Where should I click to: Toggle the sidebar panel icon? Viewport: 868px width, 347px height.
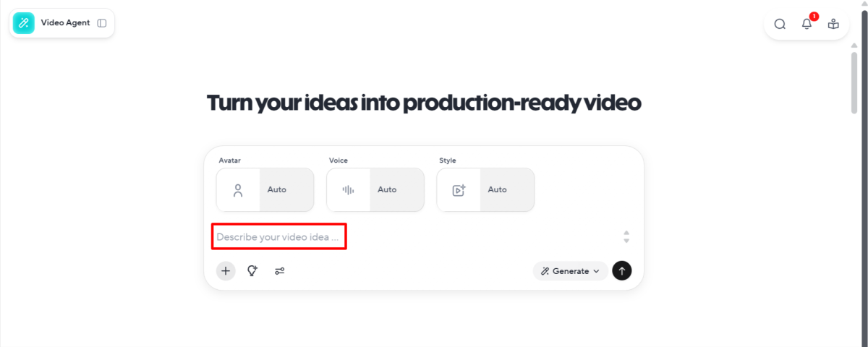(102, 23)
